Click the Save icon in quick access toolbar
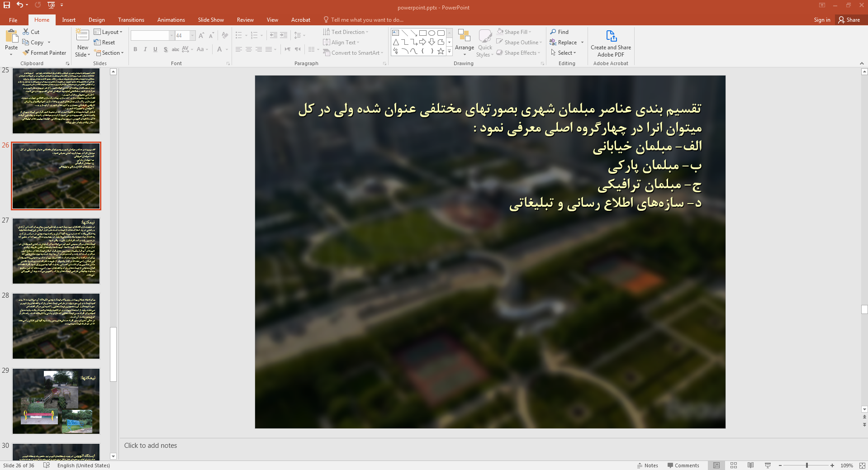Screen dimensions: 868x470 [x=7, y=5]
